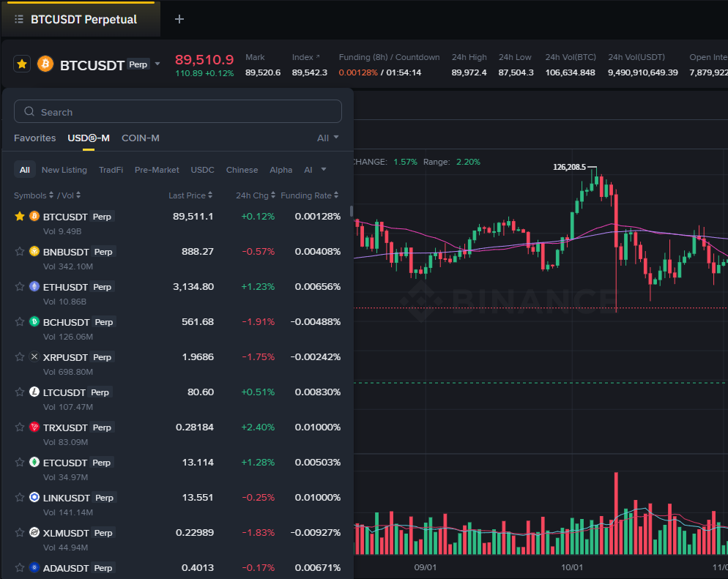The height and width of the screenshot is (579, 728).
Task: Sort the list by Funding Rate
Action: click(x=310, y=195)
